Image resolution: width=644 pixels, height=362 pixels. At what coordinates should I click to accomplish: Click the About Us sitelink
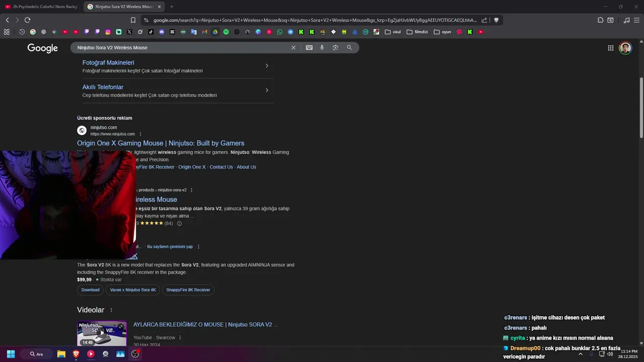click(247, 167)
